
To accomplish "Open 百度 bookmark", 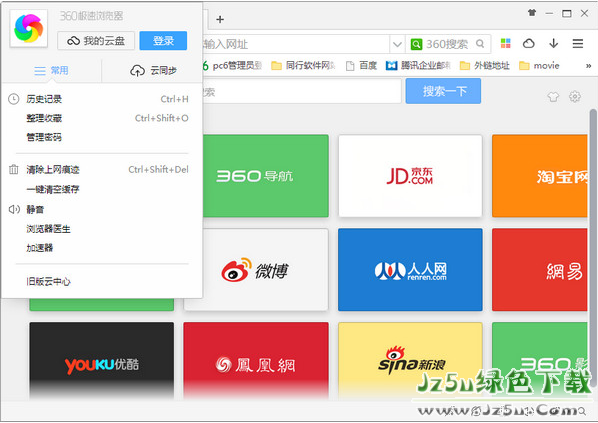I will coord(362,66).
